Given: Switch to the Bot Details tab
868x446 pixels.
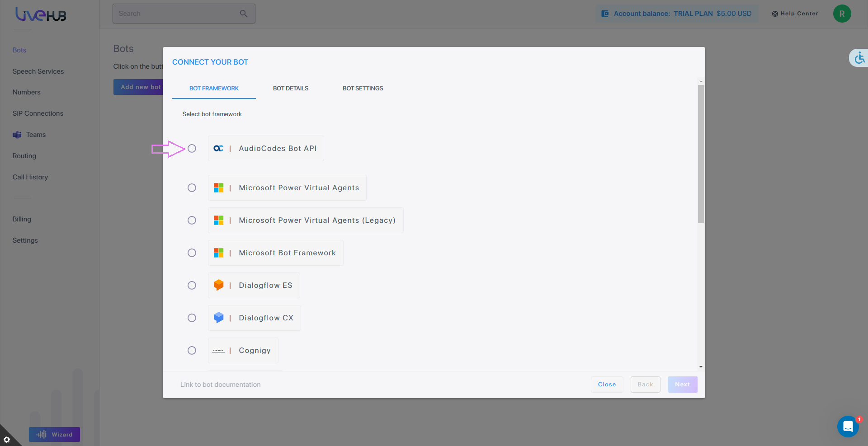Looking at the screenshot, I should tap(291, 89).
